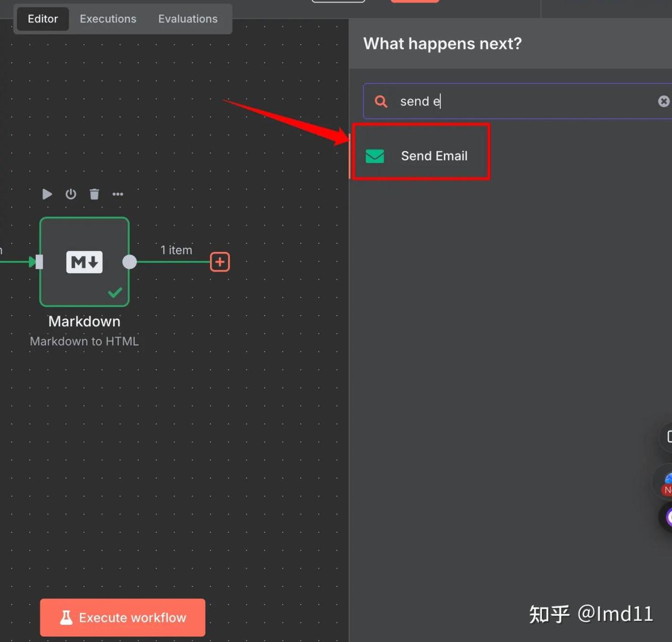
Task: Click the magnifier search icon
Action: (x=381, y=101)
